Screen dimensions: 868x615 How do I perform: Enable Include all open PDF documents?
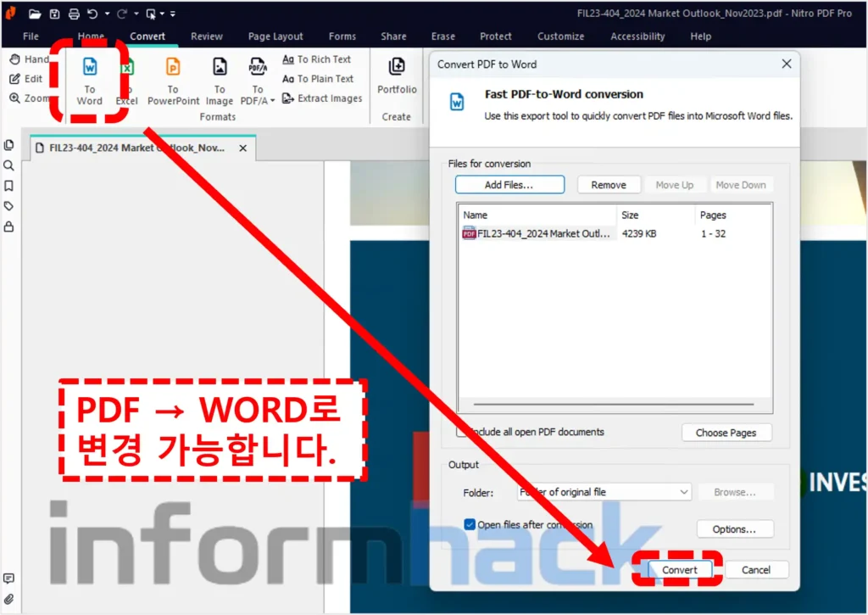[x=462, y=432]
